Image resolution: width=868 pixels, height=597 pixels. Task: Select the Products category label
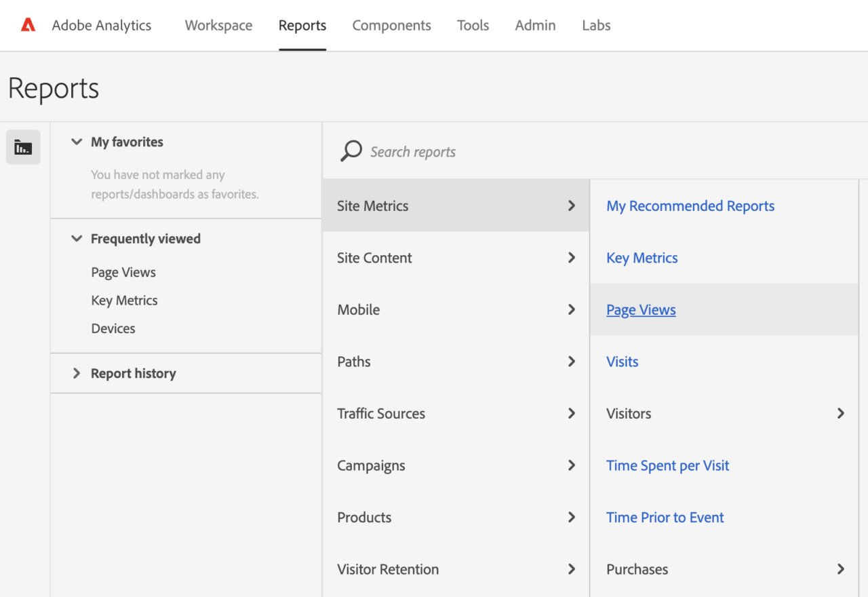pos(364,517)
